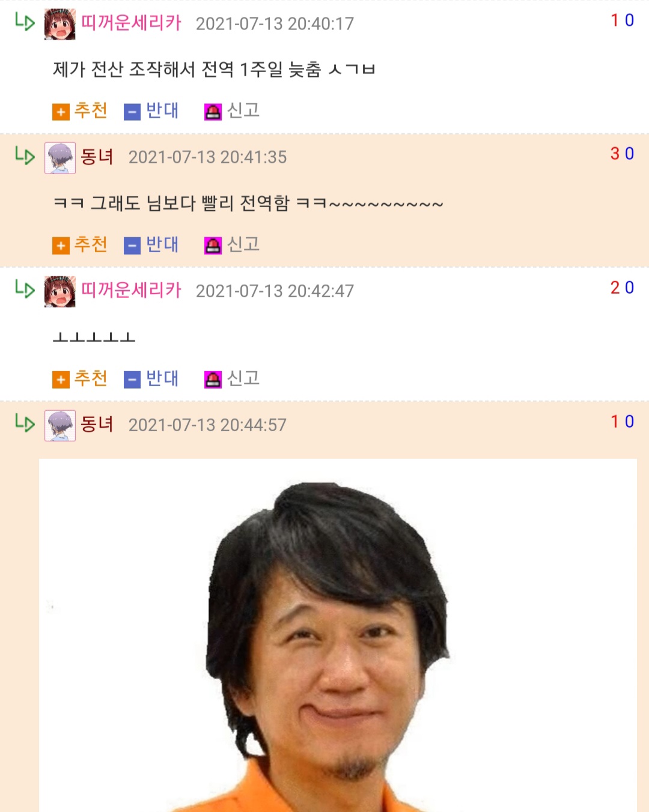Open 동녀 avatar on 20:44:57 comment
649x812 pixels.
pos(60,426)
